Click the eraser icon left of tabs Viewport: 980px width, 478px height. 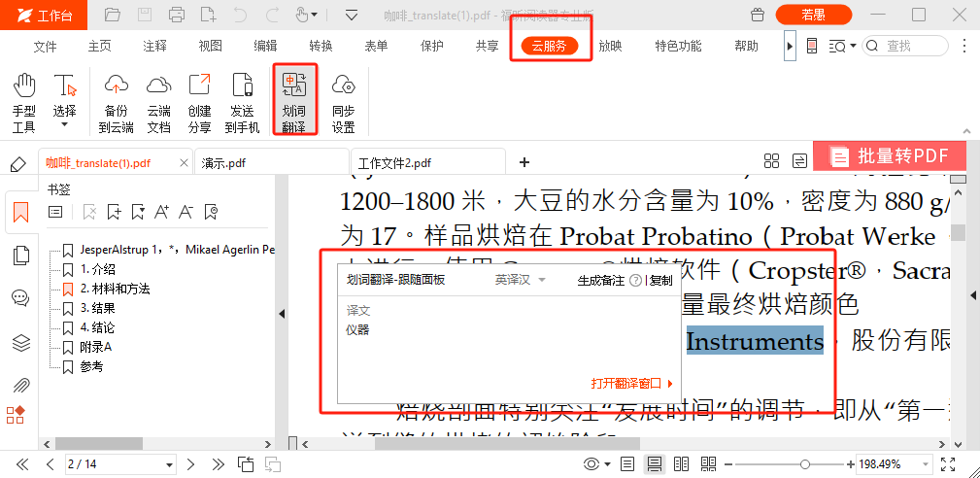point(18,164)
